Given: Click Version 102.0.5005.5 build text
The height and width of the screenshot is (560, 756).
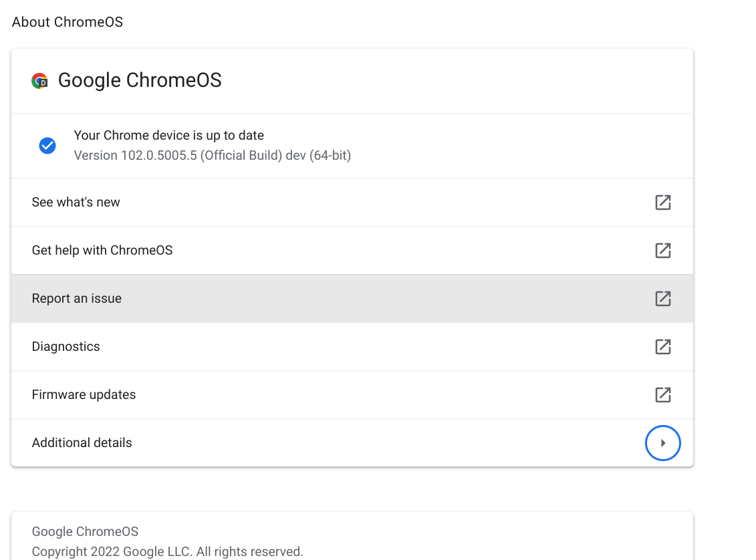Looking at the screenshot, I should click(x=212, y=156).
